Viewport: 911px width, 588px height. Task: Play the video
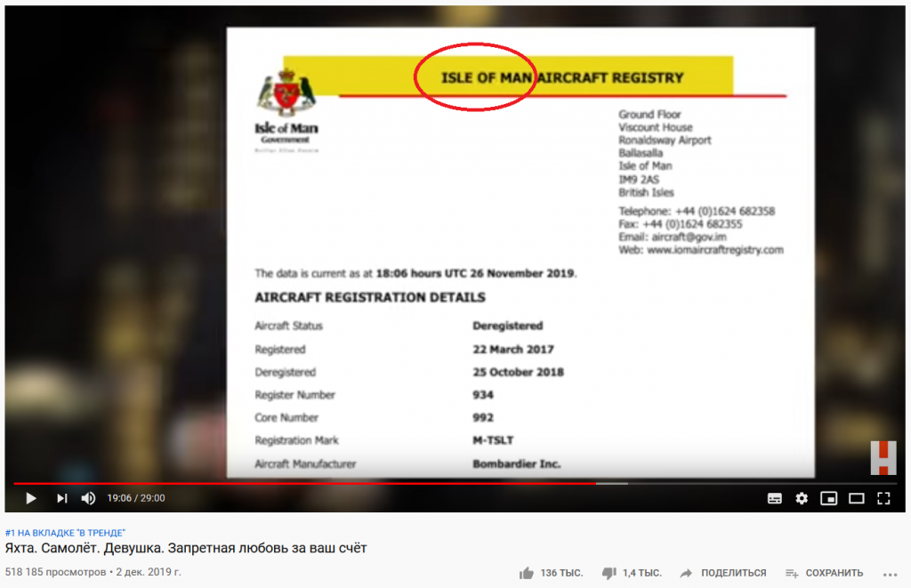(x=31, y=498)
